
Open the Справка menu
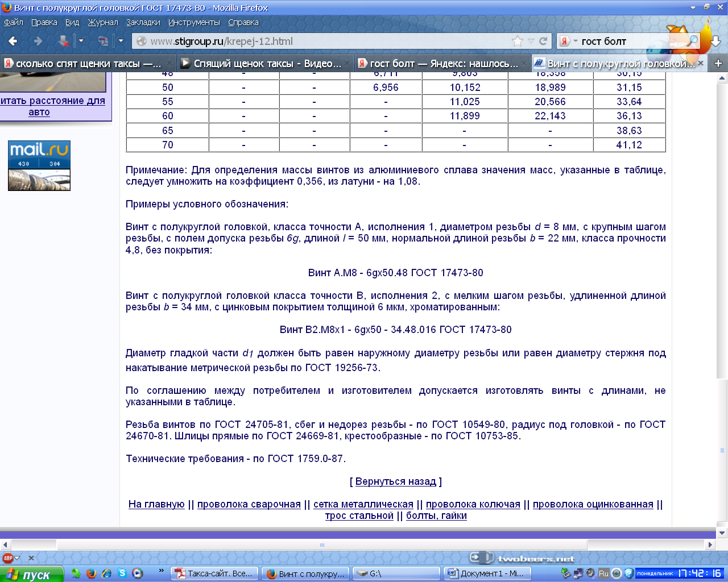[x=243, y=22]
